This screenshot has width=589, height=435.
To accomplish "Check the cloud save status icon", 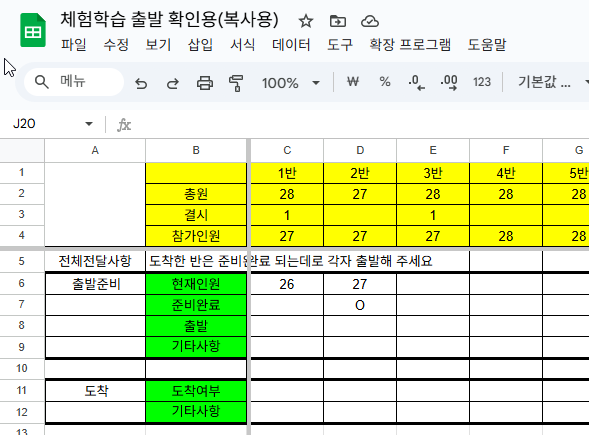I will [370, 21].
